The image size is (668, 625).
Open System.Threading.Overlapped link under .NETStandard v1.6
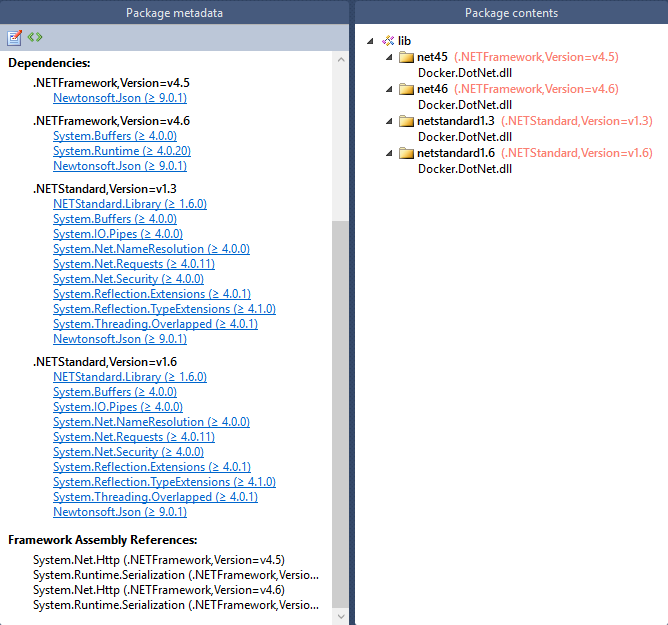[155, 497]
